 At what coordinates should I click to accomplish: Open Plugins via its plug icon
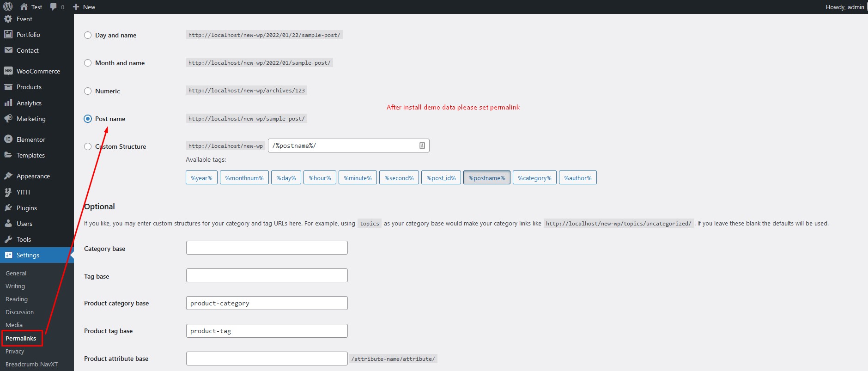point(8,208)
